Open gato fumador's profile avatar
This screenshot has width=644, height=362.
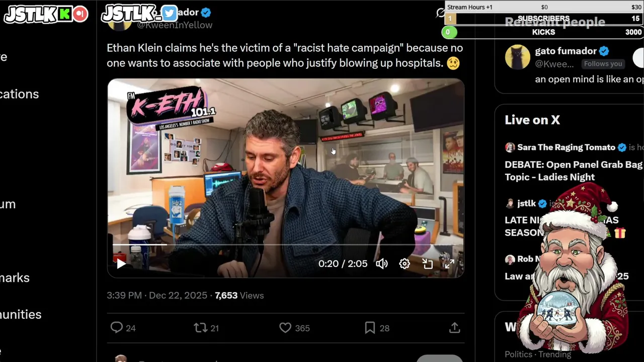tap(517, 57)
